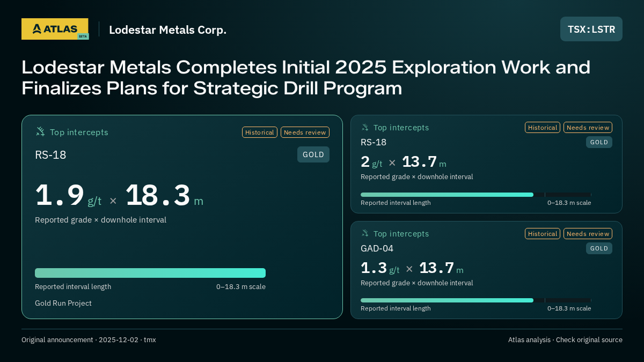Click the GOLD badge on the RS-18 2 g/t card
The image size is (644, 362).
[599, 142]
